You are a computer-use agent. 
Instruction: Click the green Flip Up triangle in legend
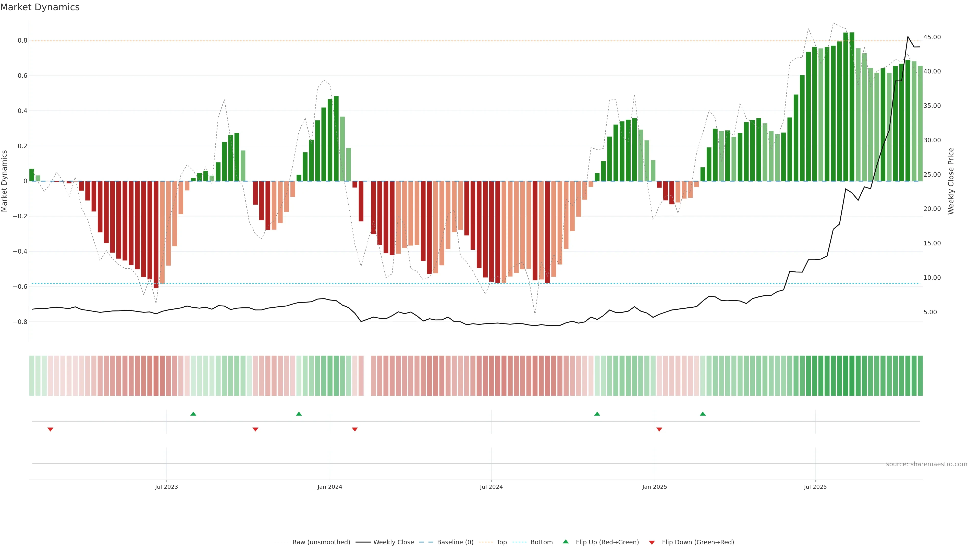[566, 542]
